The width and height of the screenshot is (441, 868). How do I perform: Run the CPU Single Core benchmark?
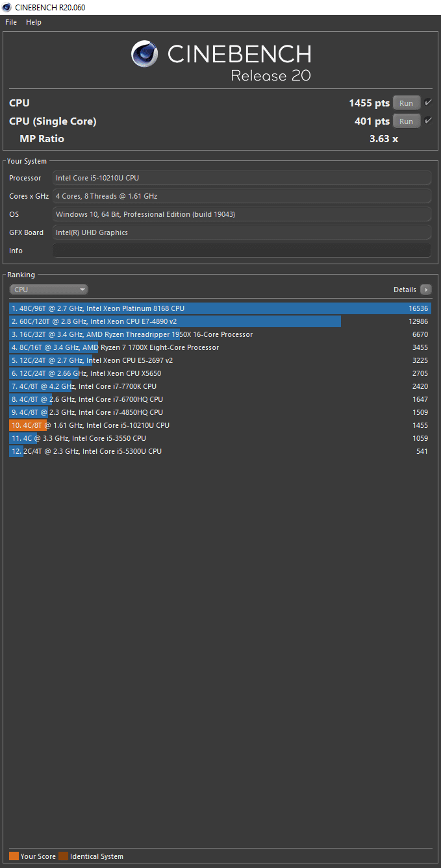(407, 121)
